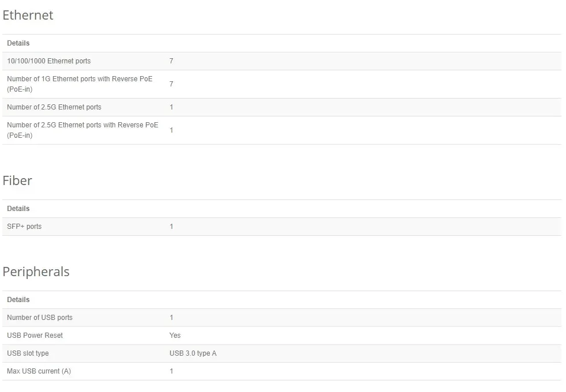Click the value 7 for 1G Reverse PoE ports

pos(171,84)
